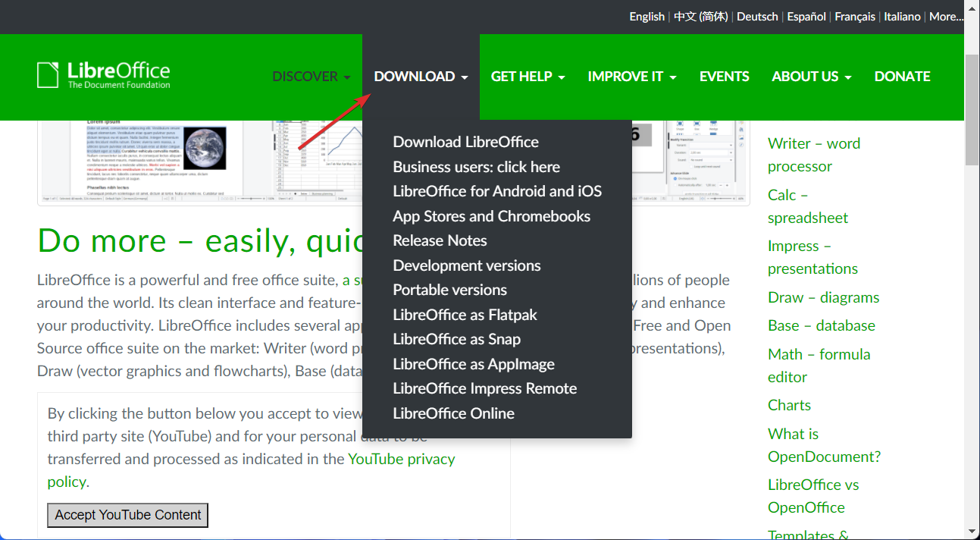This screenshot has width=980, height=540.
Task: Select Release Notes from the dropdown
Action: coord(440,240)
